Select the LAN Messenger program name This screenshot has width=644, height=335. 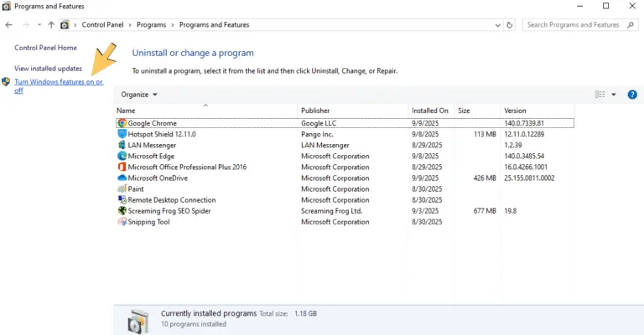pyautogui.click(x=152, y=145)
